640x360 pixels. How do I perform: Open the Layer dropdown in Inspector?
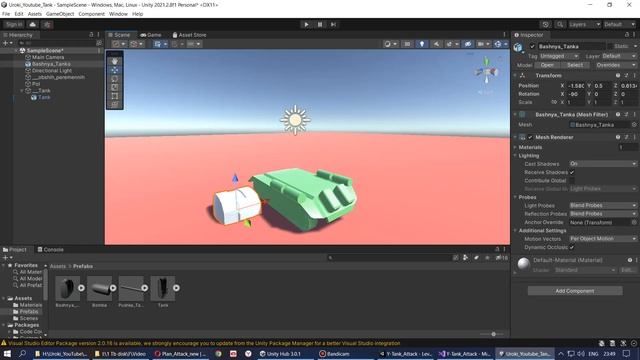click(618, 56)
